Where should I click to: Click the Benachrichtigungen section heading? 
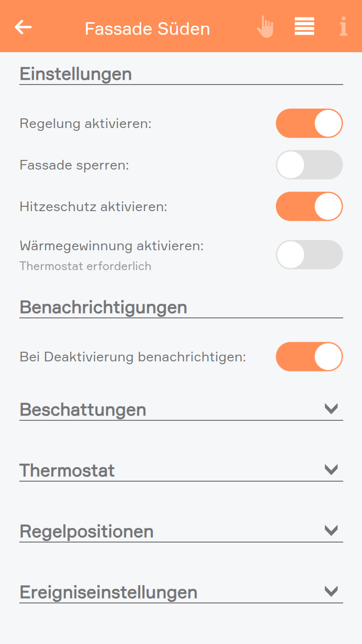(x=103, y=307)
